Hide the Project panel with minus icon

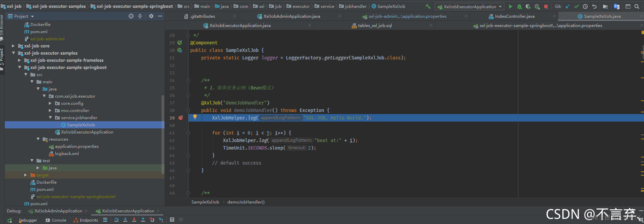point(160,16)
